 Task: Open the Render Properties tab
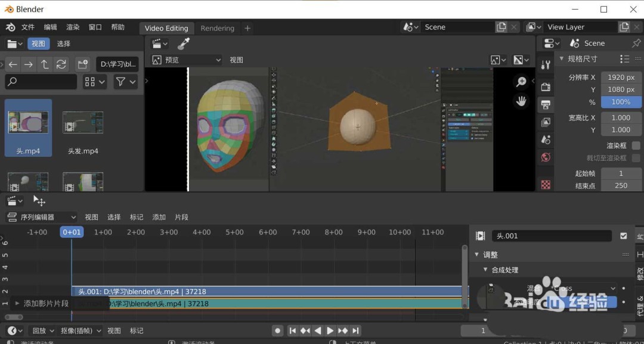[x=546, y=86]
